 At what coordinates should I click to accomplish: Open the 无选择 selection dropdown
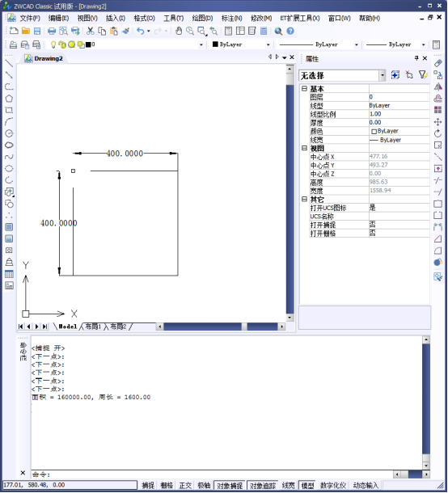click(382, 75)
